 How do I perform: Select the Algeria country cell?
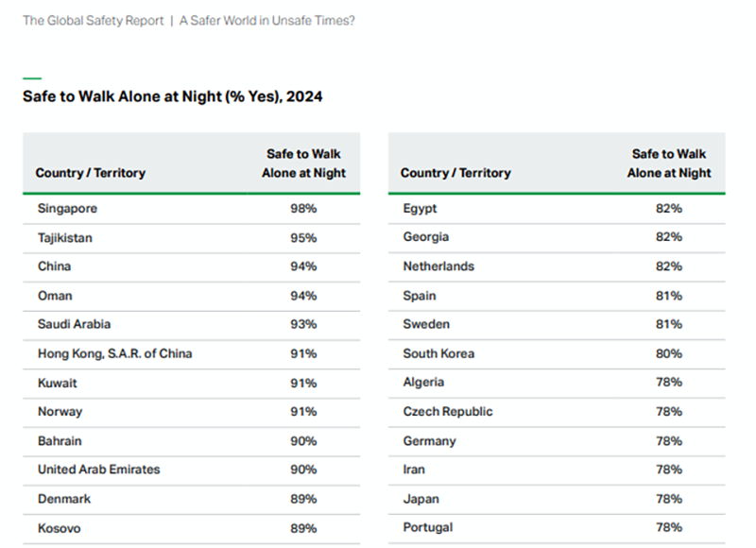(423, 383)
